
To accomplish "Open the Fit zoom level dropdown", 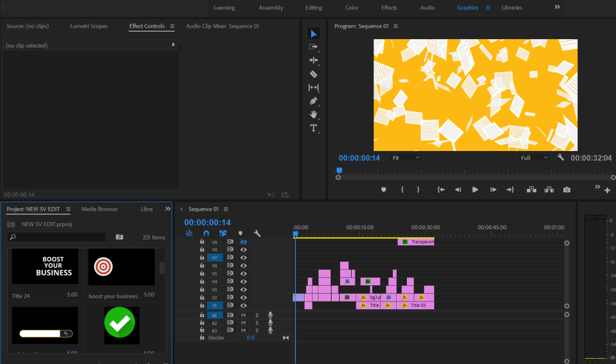I will tap(406, 158).
